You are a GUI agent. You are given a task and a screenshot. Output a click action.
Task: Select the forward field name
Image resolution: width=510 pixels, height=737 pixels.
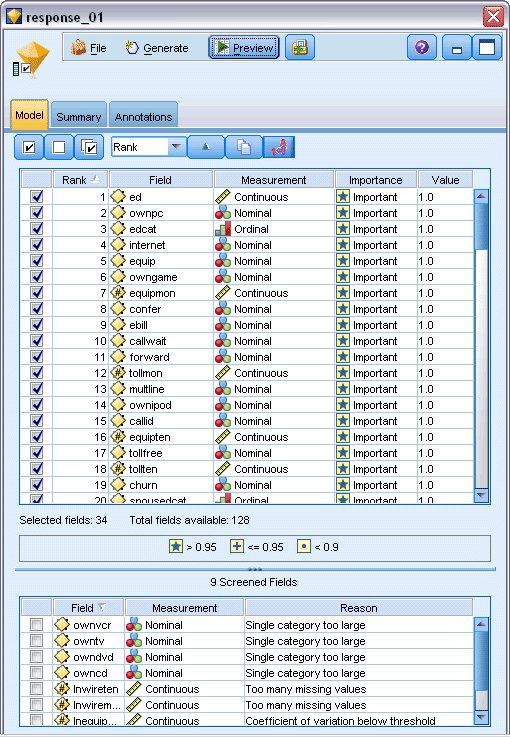[x=149, y=357]
